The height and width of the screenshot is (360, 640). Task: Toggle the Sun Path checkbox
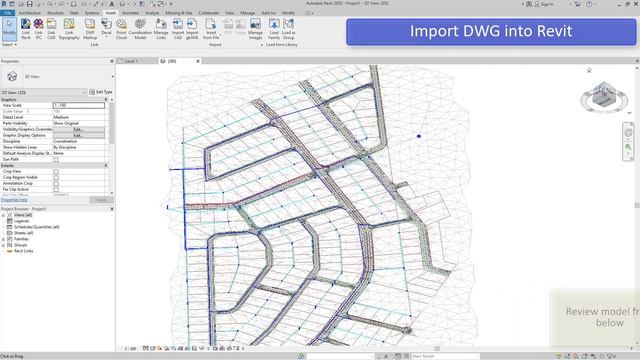[56, 160]
